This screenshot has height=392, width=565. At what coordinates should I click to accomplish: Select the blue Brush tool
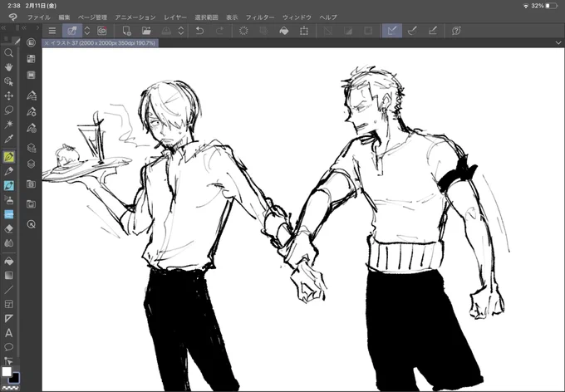pyautogui.click(x=8, y=185)
